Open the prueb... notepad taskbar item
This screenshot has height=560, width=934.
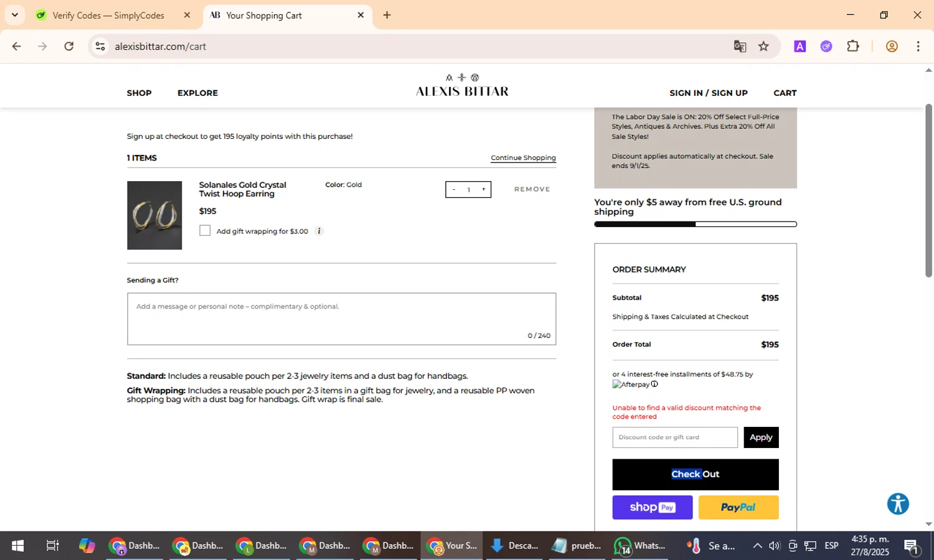point(577,546)
